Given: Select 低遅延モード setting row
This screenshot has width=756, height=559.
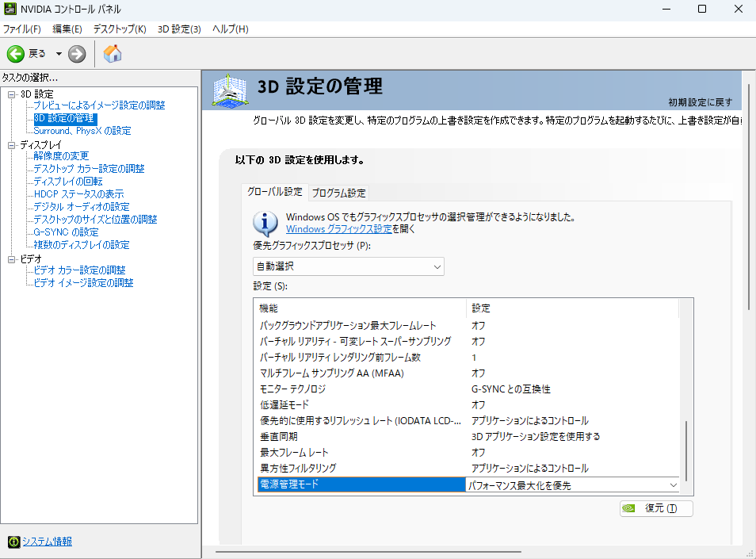Looking at the screenshot, I should [468, 404].
